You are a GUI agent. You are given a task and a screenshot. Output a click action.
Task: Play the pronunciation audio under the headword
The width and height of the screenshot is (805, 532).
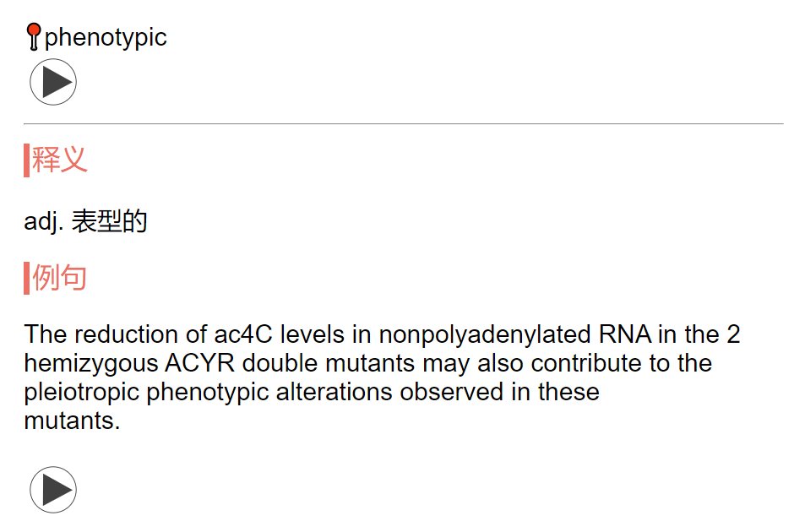53,82
